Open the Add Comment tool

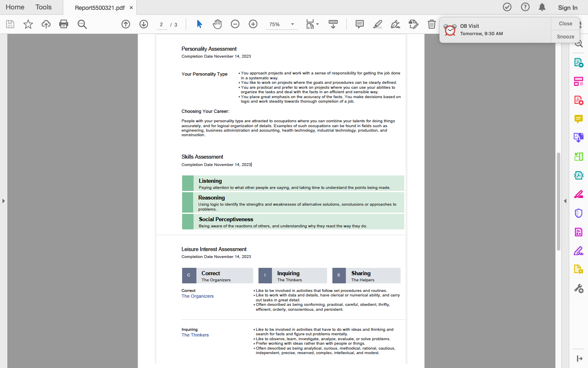(x=359, y=24)
